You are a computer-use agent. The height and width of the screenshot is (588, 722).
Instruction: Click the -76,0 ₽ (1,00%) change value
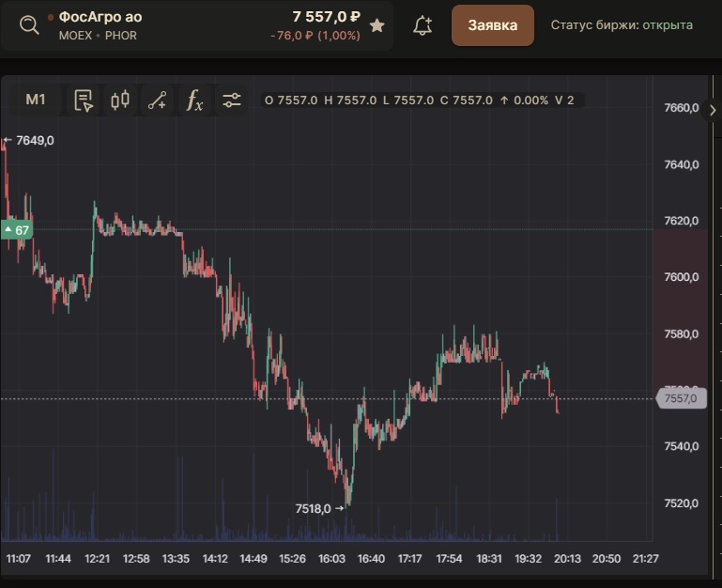(x=315, y=36)
